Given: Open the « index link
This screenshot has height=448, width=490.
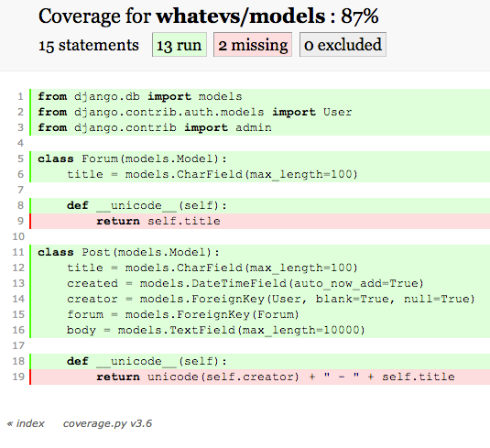Looking at the screenshot, I should pyautogui.click(x=26, y=423).
